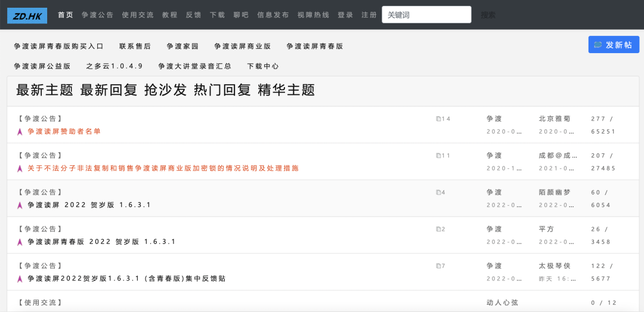Click the page icon with count 7
Viewport: 644px width, 312px height.
tap(438, 266)
